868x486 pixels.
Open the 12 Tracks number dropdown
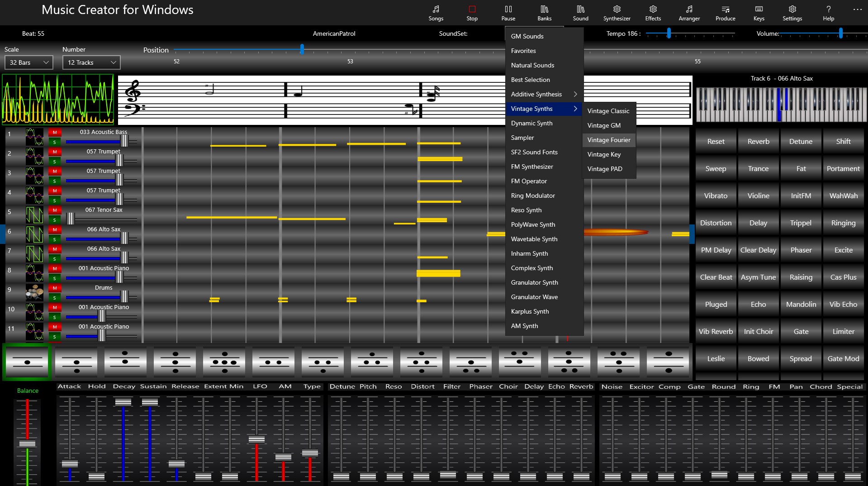click(90, 62)
